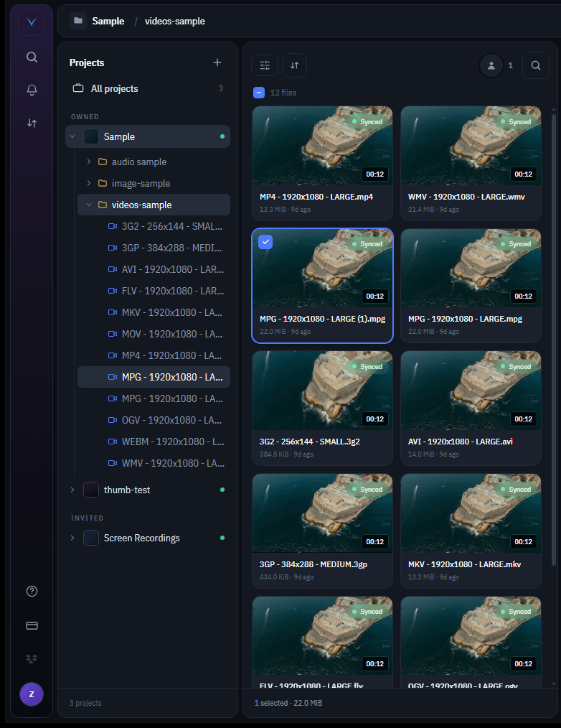The height and width of the screenshot is (728, 561).
Task: Expand the audio sample folder
Action: tap(89, 162)
